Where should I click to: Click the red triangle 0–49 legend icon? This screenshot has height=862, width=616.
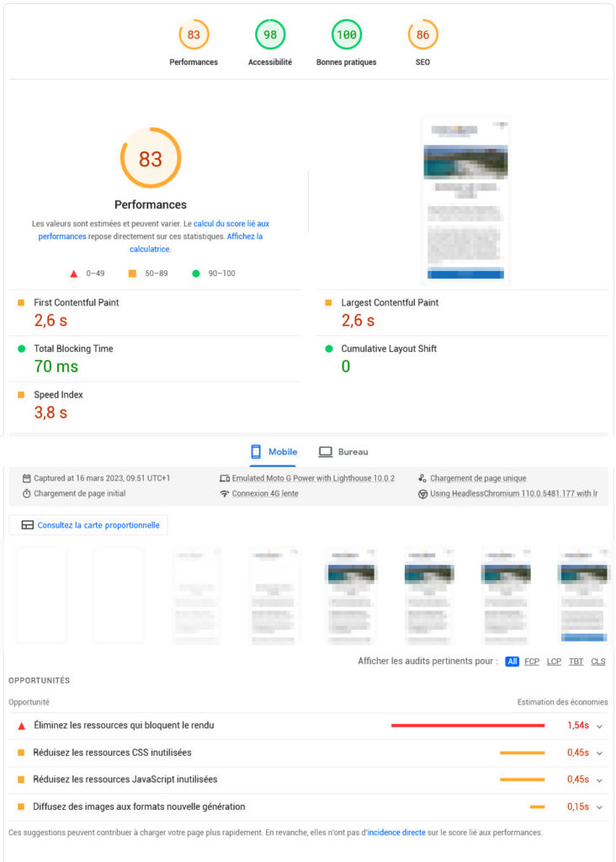74,274
